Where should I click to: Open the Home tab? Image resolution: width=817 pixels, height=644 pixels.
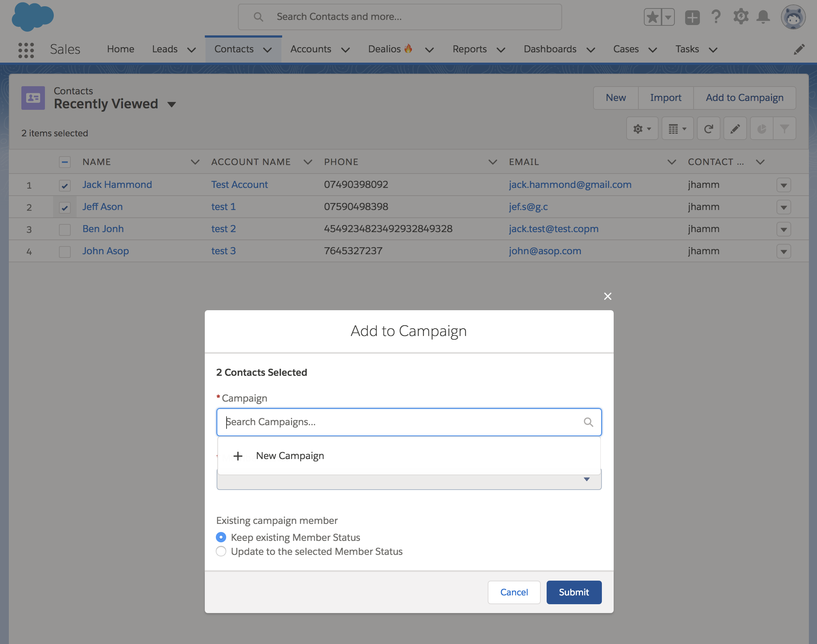[x=120, y=49]
